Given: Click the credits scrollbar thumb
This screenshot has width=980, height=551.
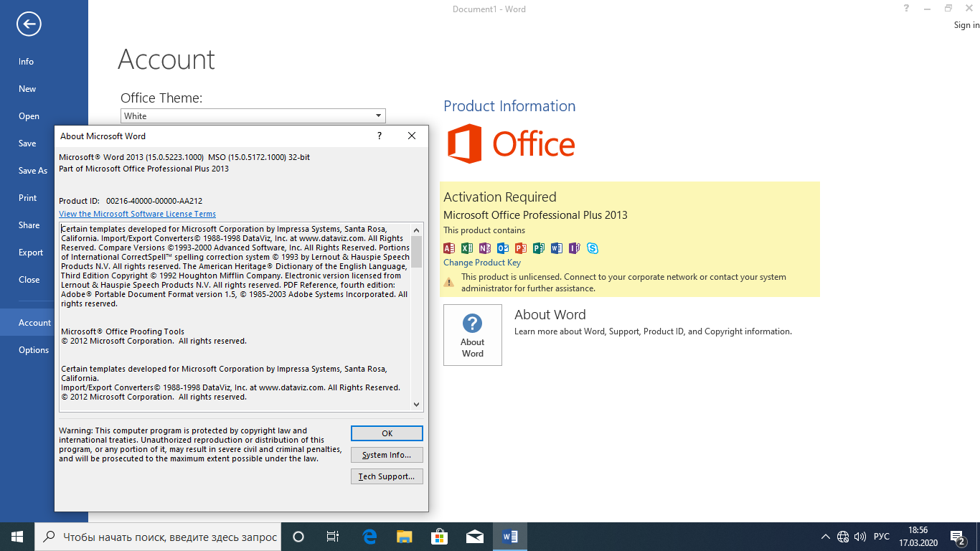Looking at the screenshot, I should [x=416, y=251].
